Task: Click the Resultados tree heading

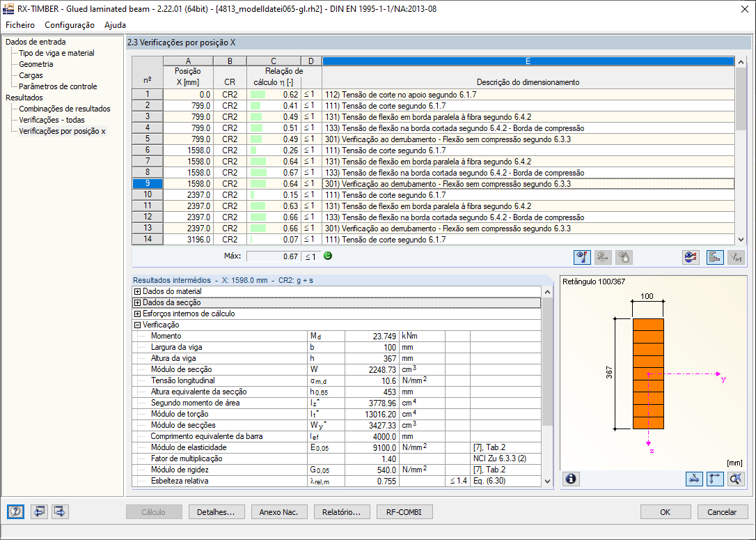Action: click(x=24, y=98)
